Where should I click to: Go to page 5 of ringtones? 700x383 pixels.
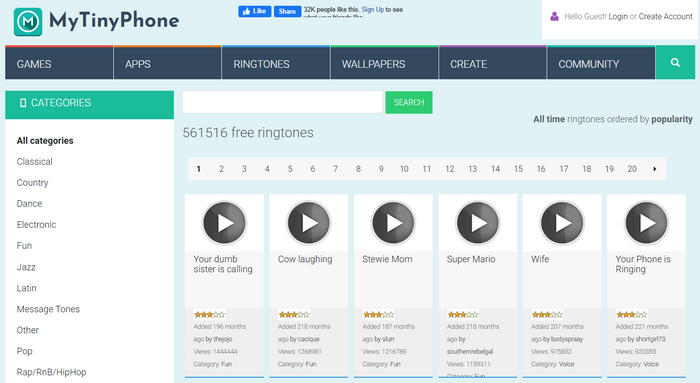[x=290, y=169]
